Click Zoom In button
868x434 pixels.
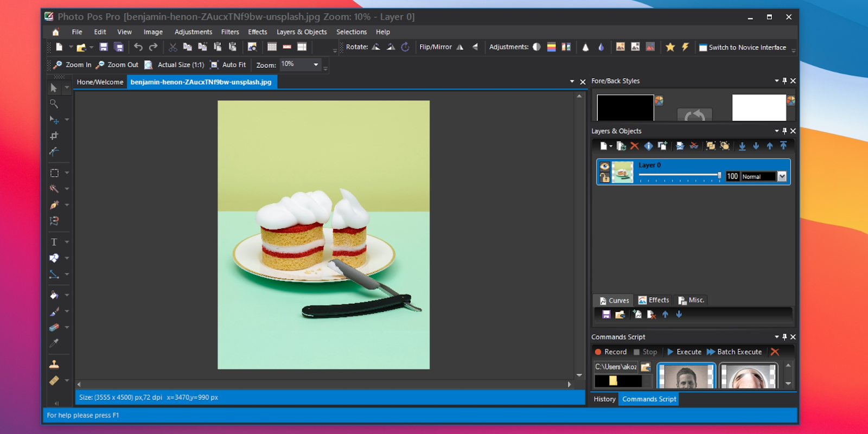(73, 65)
